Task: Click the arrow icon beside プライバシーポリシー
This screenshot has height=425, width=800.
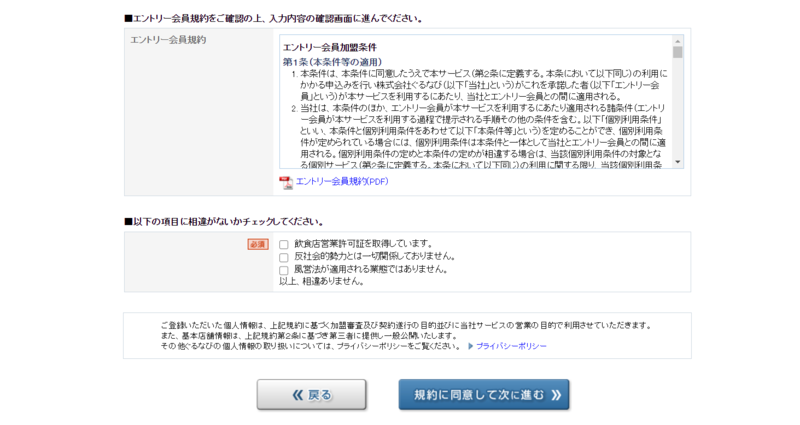Action: (x=470, y=346)
